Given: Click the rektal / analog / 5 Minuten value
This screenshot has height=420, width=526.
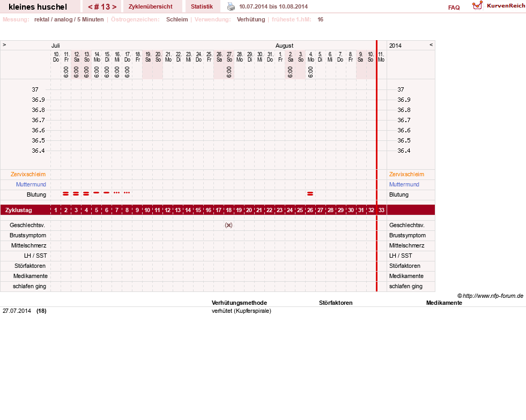Looking at the screenshot, I should 69,19.
